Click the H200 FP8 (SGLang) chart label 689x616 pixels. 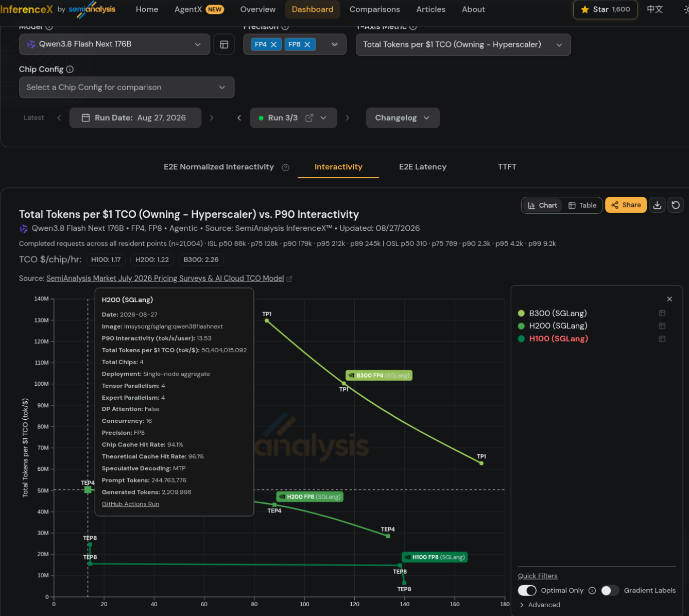click(x=309, y=497)
